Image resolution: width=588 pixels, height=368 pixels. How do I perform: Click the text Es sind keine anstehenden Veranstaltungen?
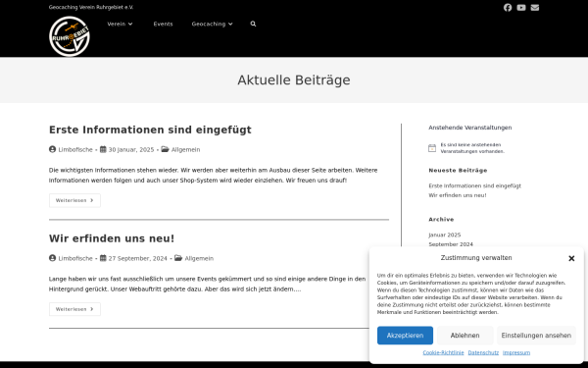(472, 148)
